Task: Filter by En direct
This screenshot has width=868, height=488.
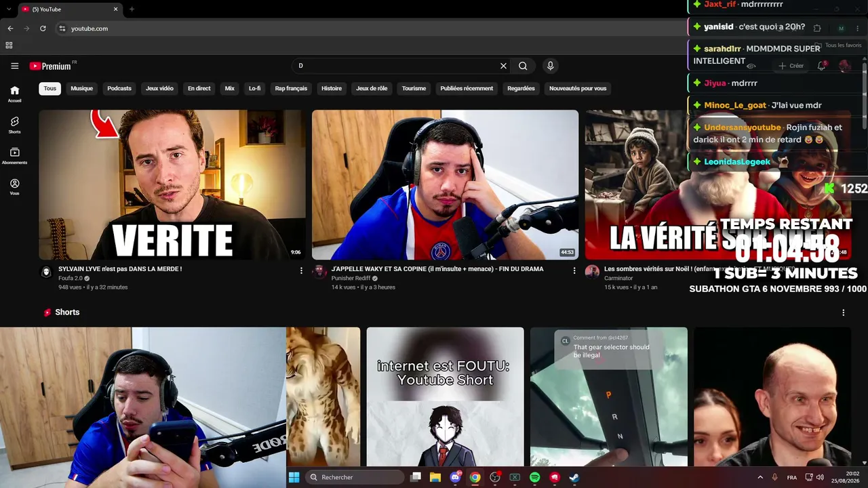Action: (x=199, y=88)
